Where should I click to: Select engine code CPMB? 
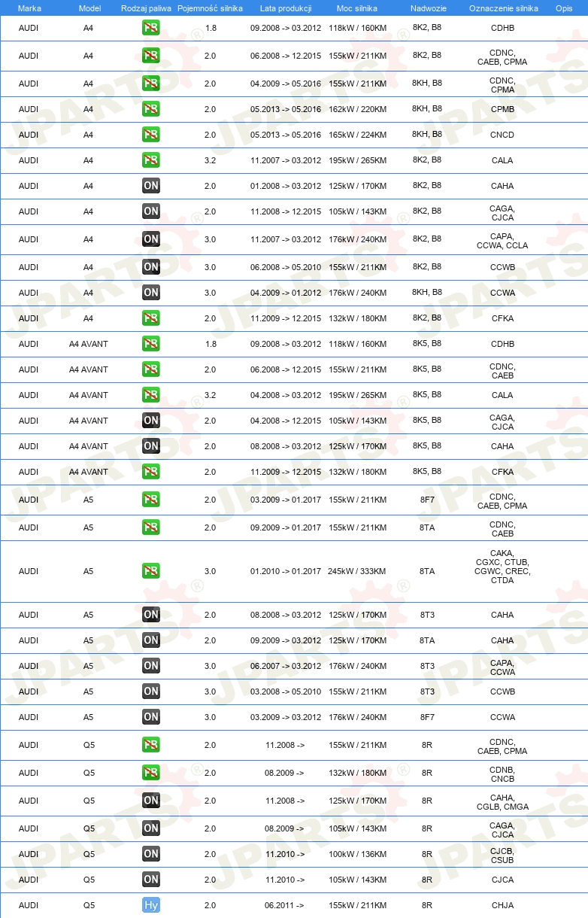pos(502,109)
